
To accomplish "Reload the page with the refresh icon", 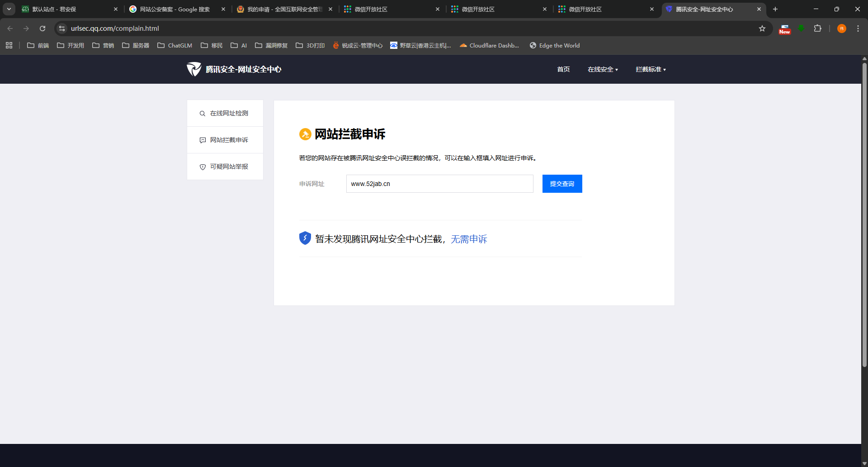I will [x=42, y=29].
